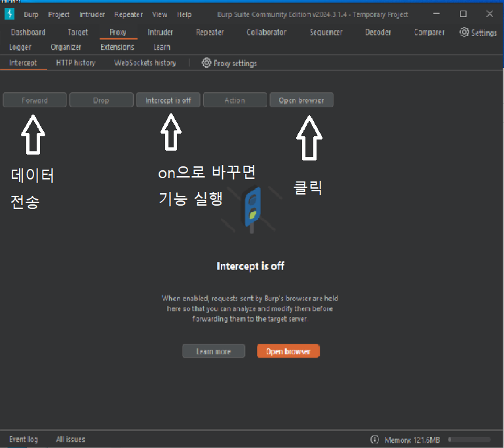504x448 pixels.
Task: Switch to the Dashboard tab
Action: click(28, 32)
